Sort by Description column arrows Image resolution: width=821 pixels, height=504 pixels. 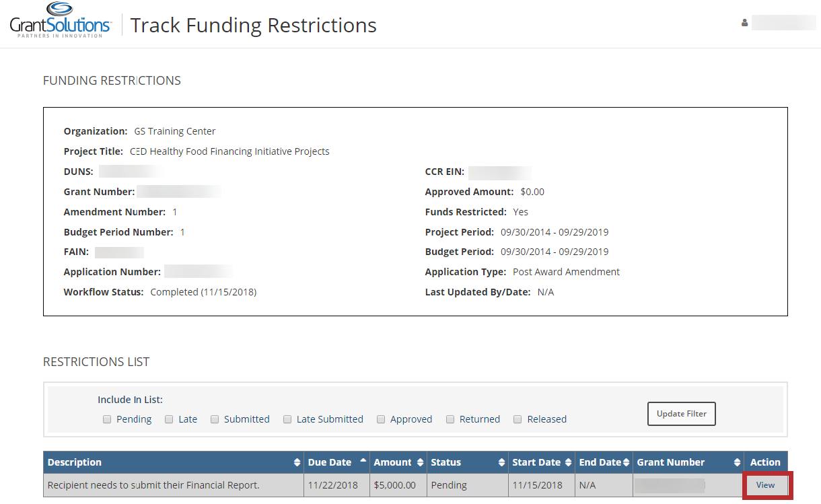coord(297,463)
